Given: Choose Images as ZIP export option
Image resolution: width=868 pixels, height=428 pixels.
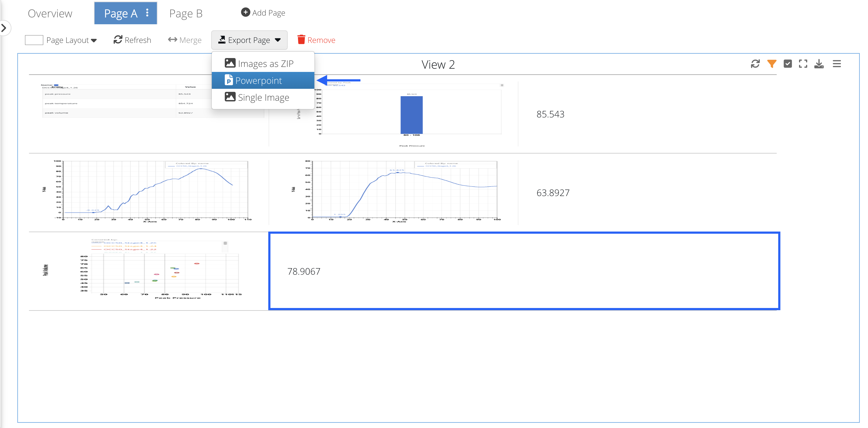Looking at the screenshot, I should click(x=263, y=63).
